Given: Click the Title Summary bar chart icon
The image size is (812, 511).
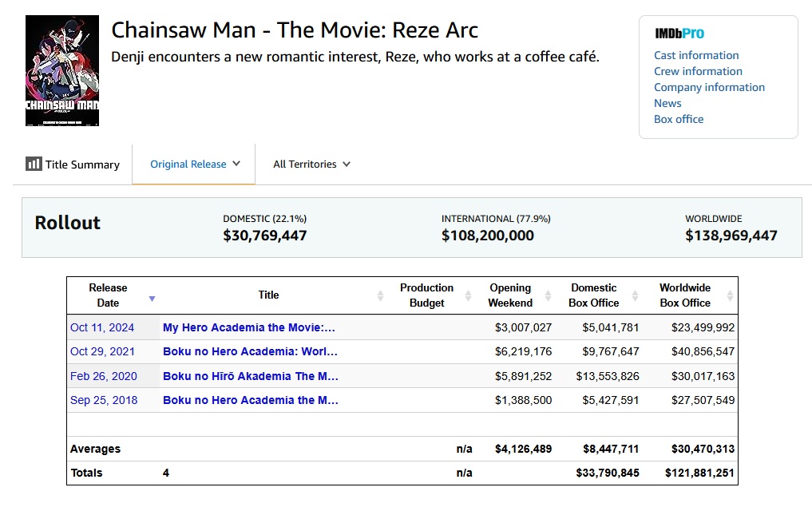Looking at the screenshot, I should click(34, 164).
